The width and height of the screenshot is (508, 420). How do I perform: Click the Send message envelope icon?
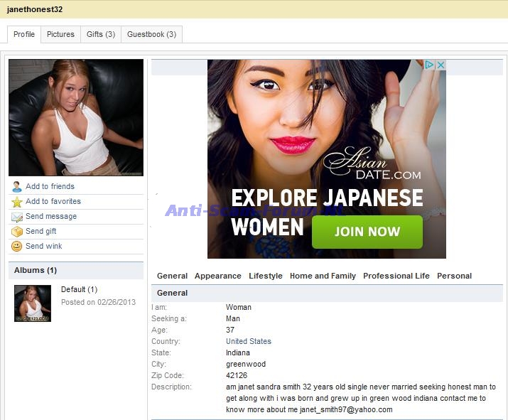coord(17,217)
